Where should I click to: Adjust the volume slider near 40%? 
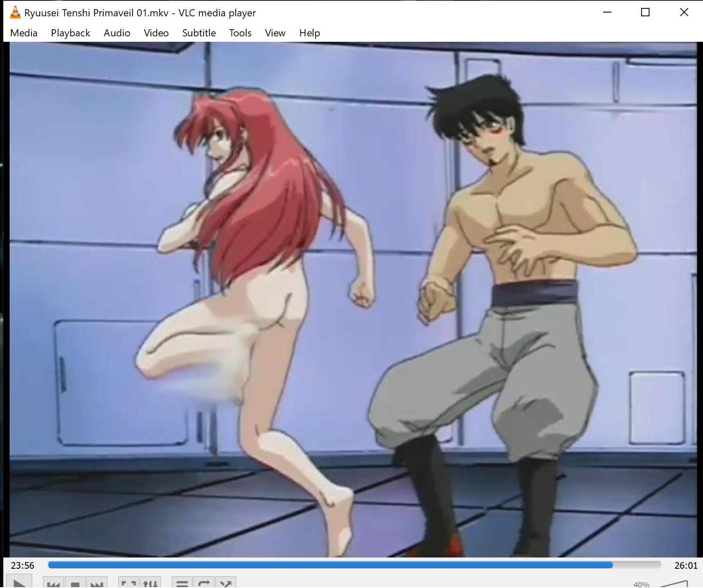coord(673,584)
